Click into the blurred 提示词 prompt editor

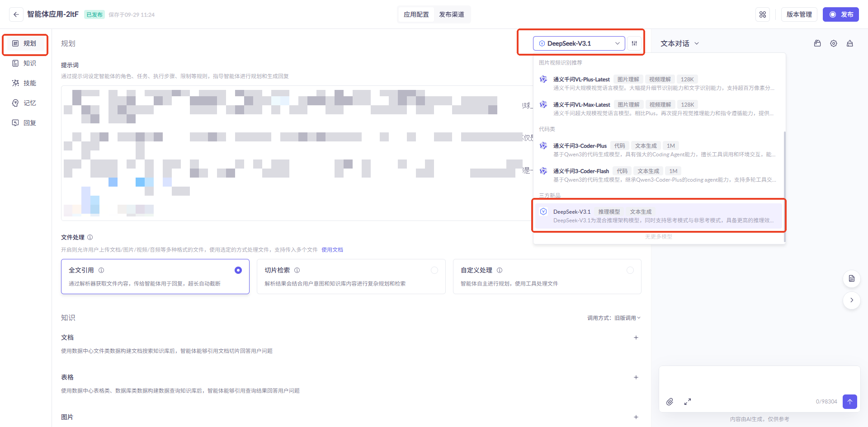tap(297, 153)
